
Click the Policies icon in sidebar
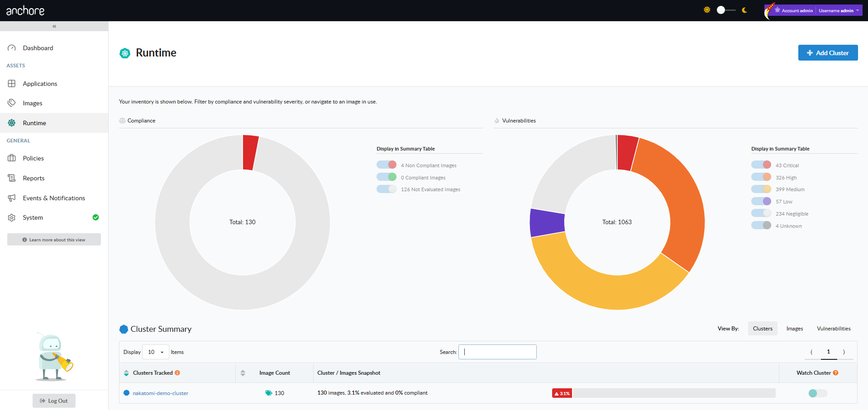pyautogui.click(x=12, y=158)
